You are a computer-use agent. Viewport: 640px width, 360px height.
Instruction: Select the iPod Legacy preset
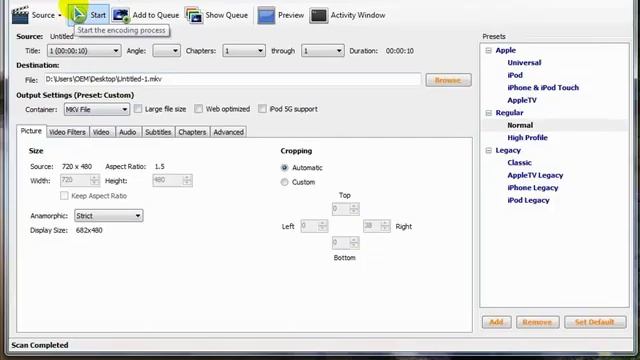coord(528,200)
